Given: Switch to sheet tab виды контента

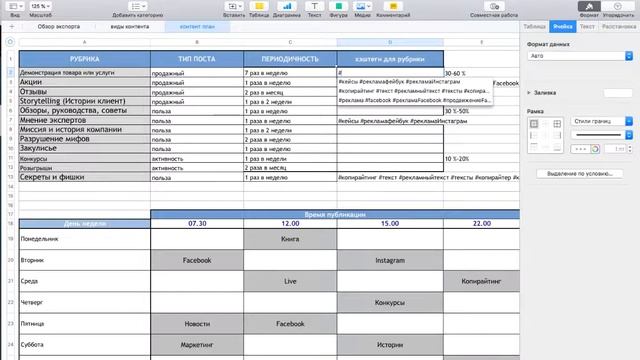Looking at the screenshot, I should [x=130, y=27].
